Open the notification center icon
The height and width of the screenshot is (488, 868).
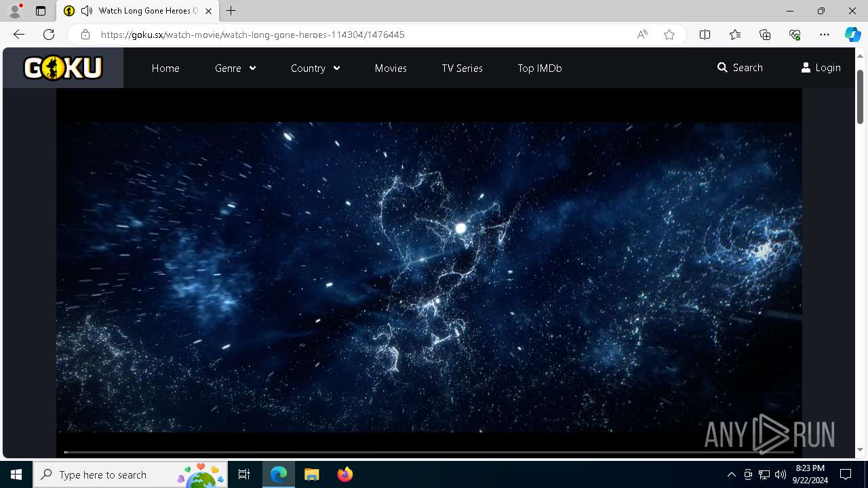[846, 474]
